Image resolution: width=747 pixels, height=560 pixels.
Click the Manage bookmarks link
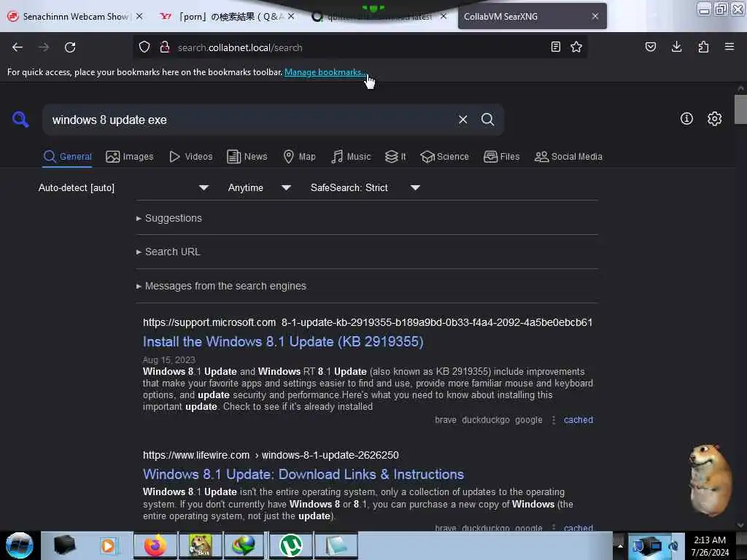325,72
